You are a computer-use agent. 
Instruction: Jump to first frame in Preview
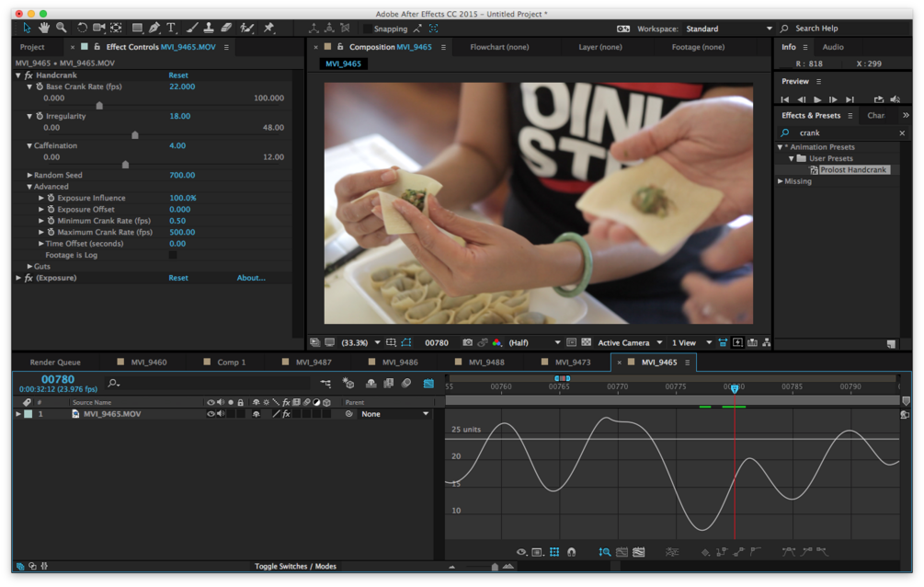pos(784,99)
